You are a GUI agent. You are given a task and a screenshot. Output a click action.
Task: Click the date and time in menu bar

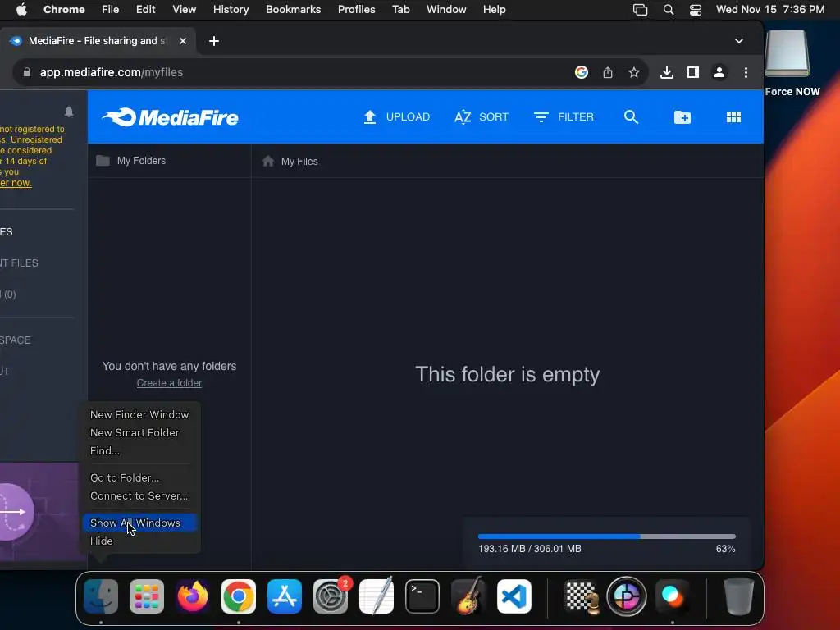click(770, 10)
